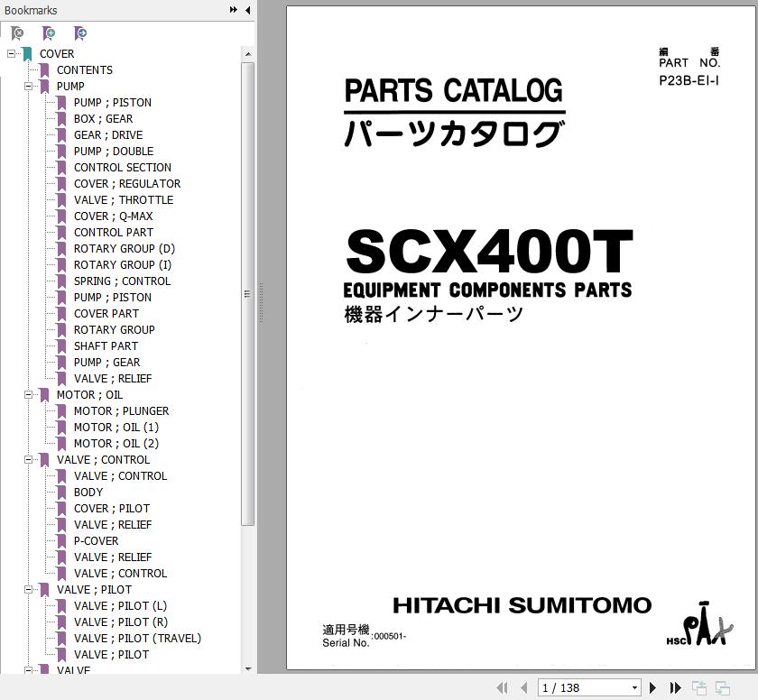This screenshot has width=758, height=700.
Task: Select CONTROL SECTION bookmark
Action: tap(123, 168)
